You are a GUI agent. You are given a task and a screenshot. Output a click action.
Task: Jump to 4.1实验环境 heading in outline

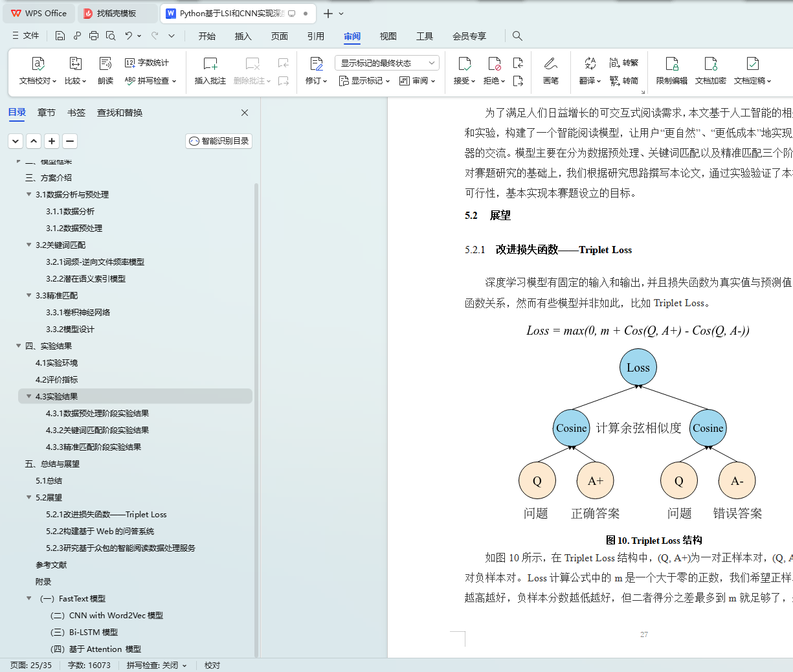tap(56, 363)
